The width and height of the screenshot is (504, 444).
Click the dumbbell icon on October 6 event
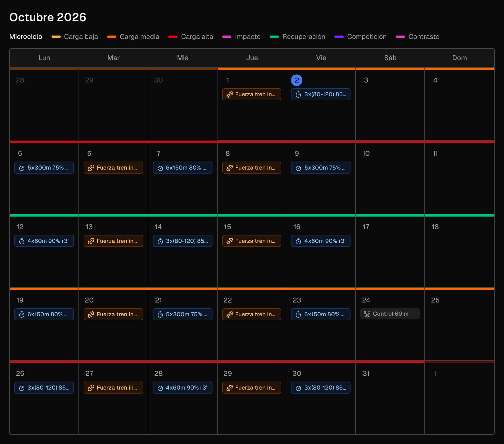(91, 168)
